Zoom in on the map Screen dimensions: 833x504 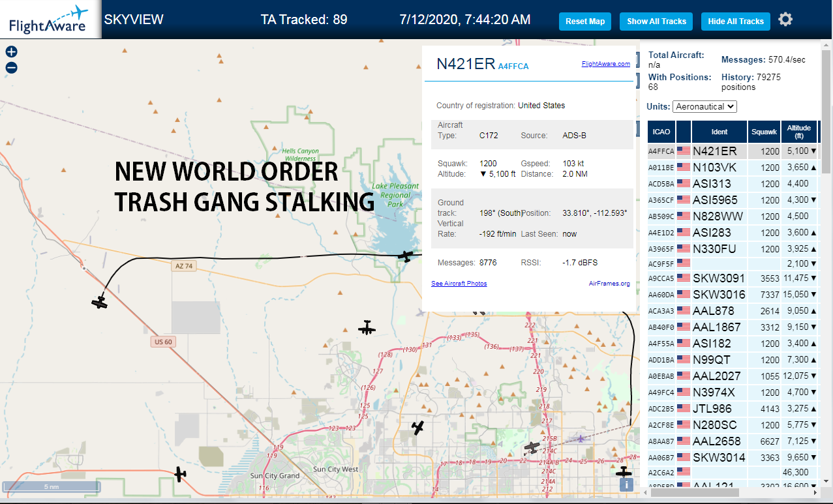(x=11, y=52)
